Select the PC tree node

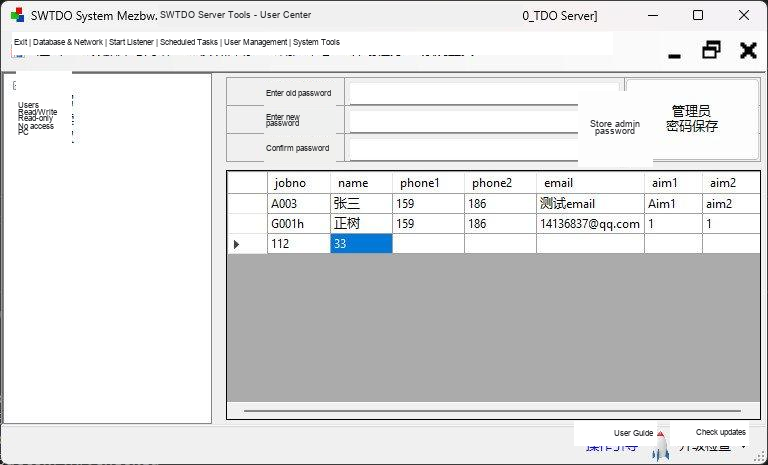pyautogui.click(x=23, y=132)
